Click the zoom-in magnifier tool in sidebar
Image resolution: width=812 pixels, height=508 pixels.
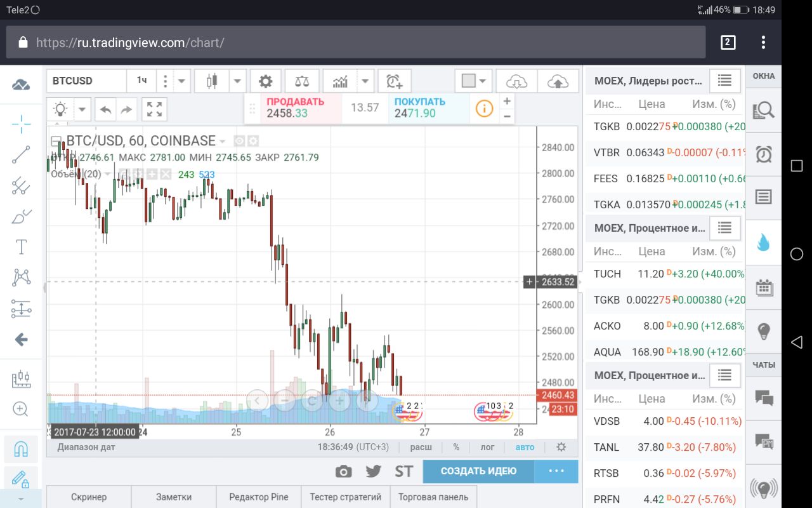[x=21, y=409]
